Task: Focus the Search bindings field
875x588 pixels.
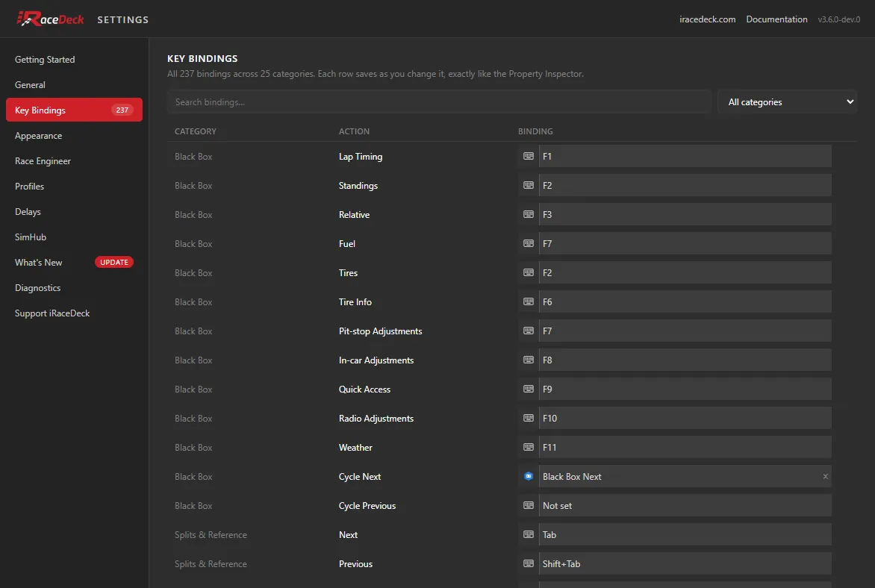Action: (x=438, y=101)
